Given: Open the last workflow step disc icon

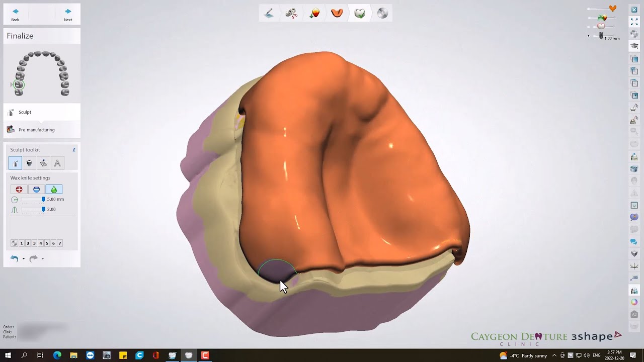Looking at the screenshot, I should pos(382,14).
